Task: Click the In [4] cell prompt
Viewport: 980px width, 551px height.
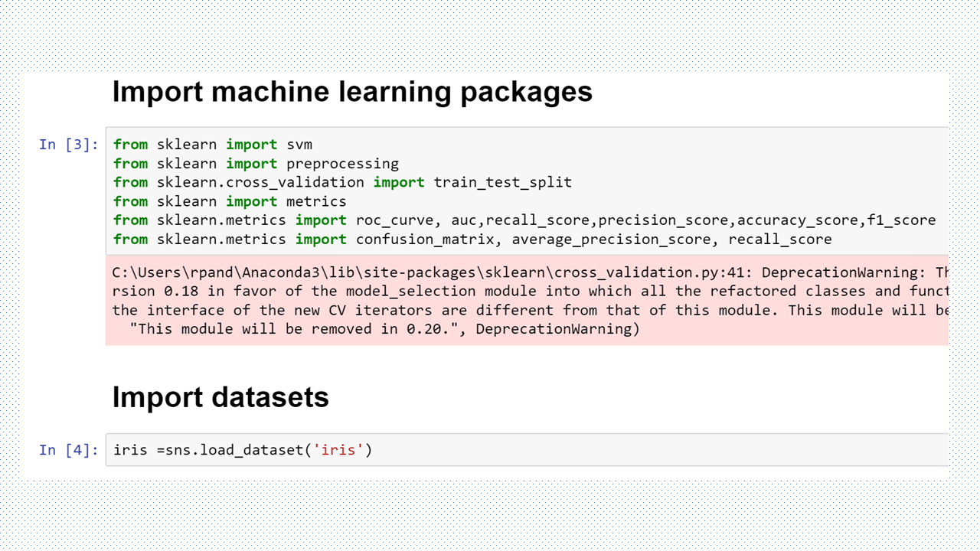Action: pyautogui.click(x=69, y=450)
